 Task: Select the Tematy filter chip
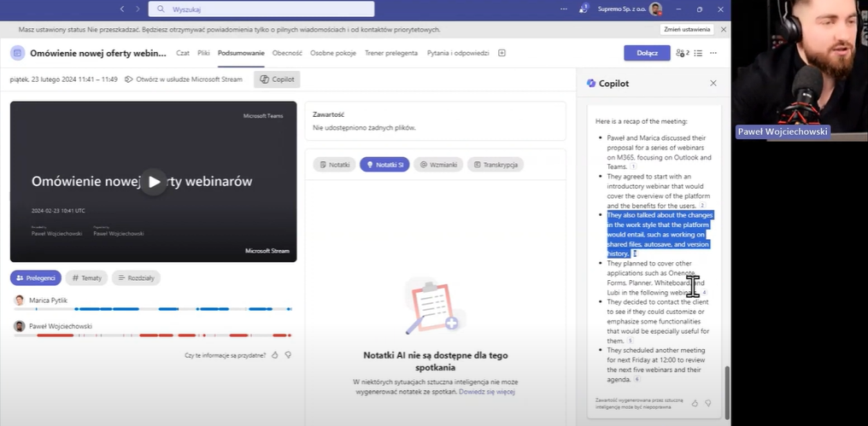[x=86, y=277]
